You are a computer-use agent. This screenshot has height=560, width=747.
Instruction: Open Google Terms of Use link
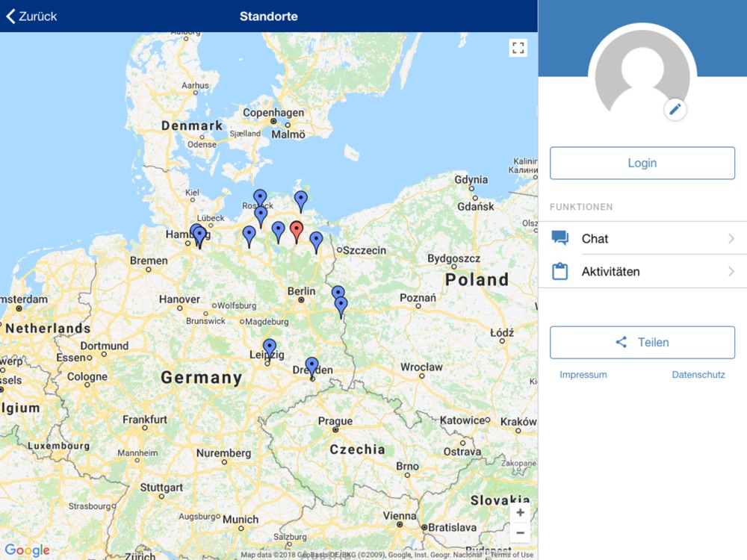(x=512, y=555)
